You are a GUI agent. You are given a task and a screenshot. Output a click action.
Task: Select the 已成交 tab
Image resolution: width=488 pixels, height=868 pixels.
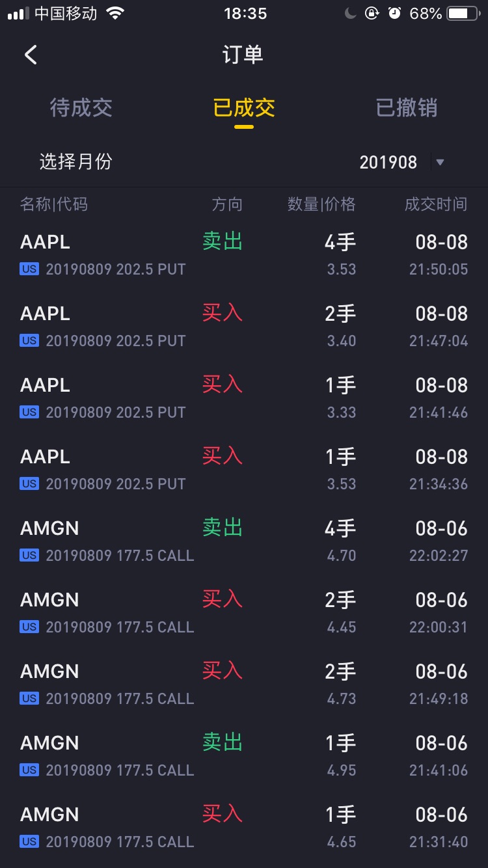coord(244,108)
